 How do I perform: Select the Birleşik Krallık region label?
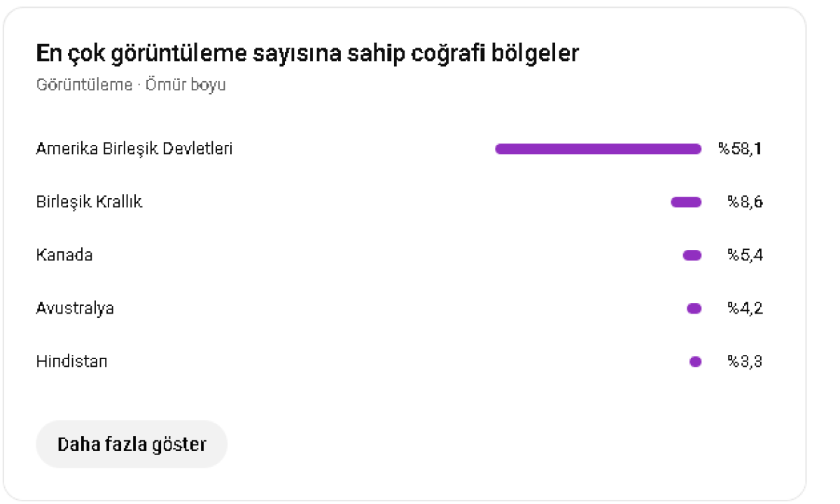[x=89, y=202]
